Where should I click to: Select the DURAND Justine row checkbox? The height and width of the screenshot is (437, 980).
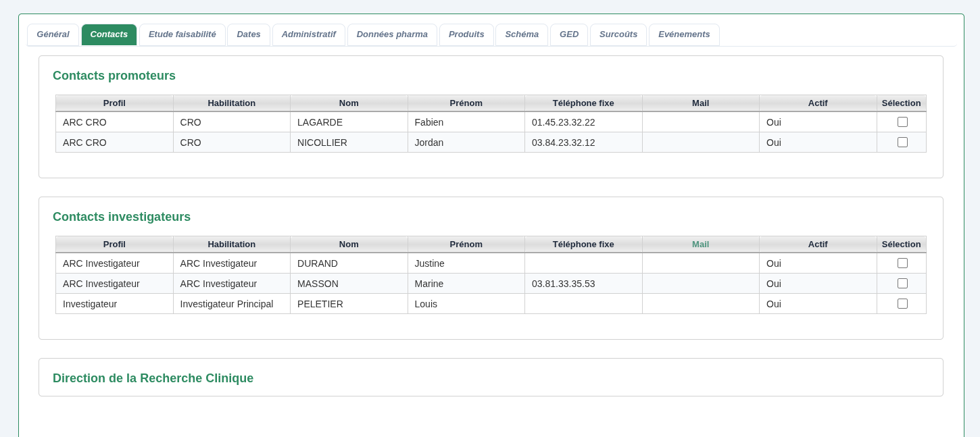click(x=902, y=263)
